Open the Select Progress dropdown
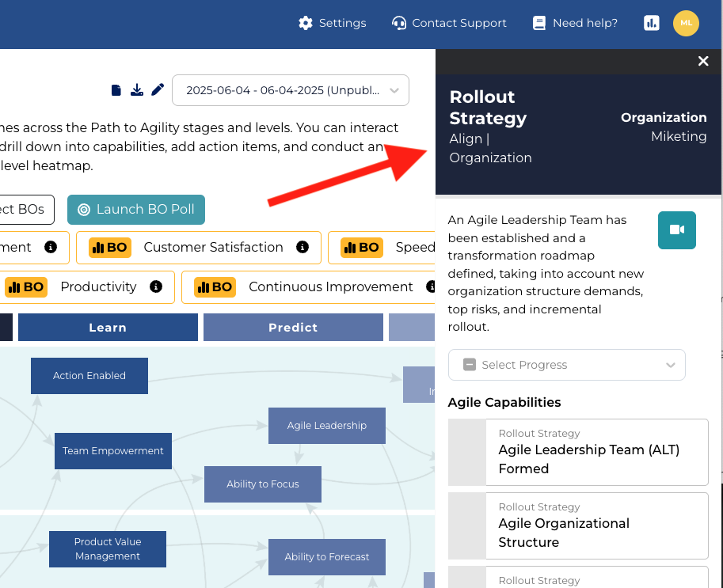 click(x=567, y=365)
